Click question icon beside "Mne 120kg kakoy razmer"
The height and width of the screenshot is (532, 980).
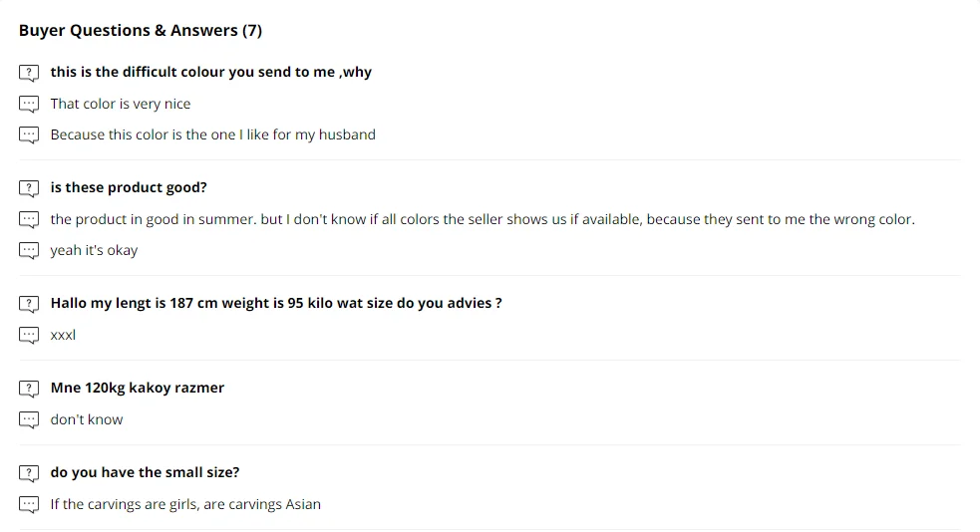pos(29,388)
